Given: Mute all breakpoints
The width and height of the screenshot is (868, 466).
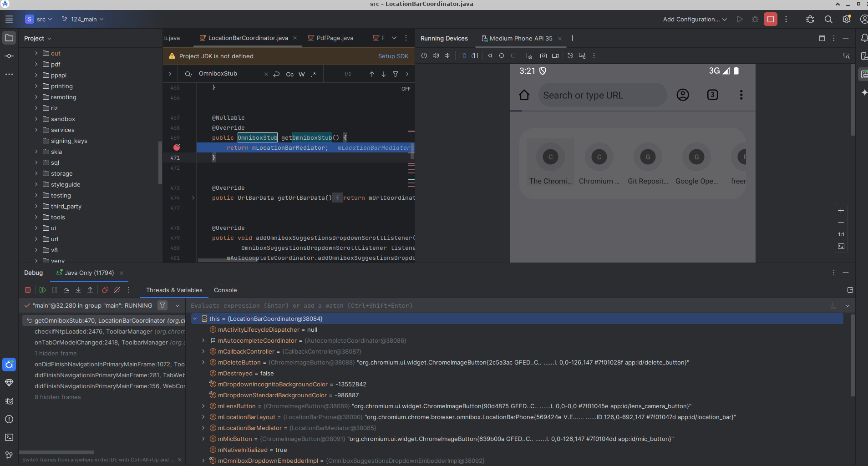Looking at the screenshot, I should click(x=117, y=290).
